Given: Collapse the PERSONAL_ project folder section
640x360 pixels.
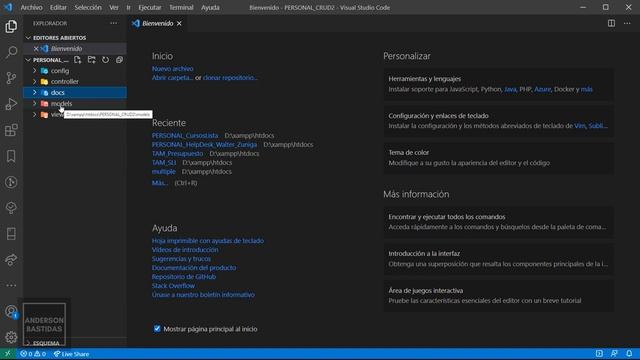Looking at the screenshot, I should point(47,60).
